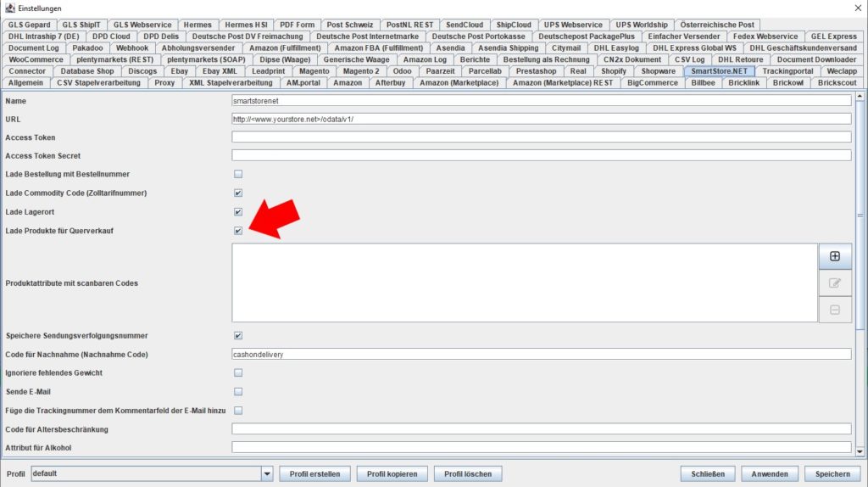Open the Profil dropdown arrow
Screen dimensions: 868x487
(267, 473)
